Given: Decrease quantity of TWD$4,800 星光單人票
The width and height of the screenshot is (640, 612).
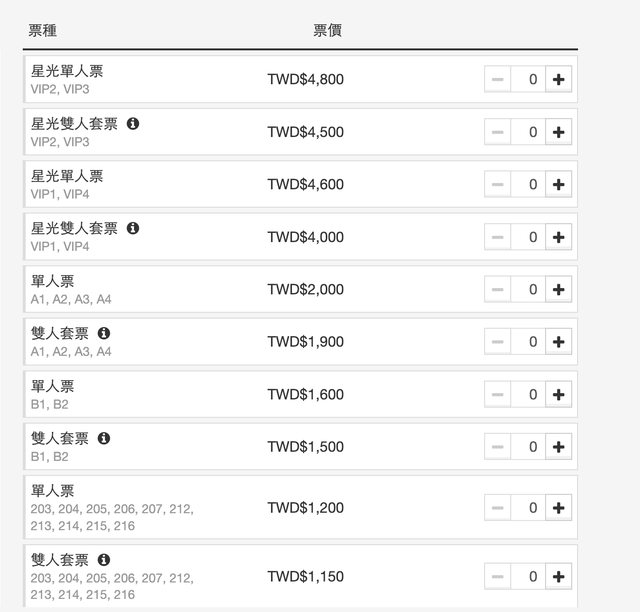Looking at the screenshot, I should pyautogui.click(x=497, y=79).
